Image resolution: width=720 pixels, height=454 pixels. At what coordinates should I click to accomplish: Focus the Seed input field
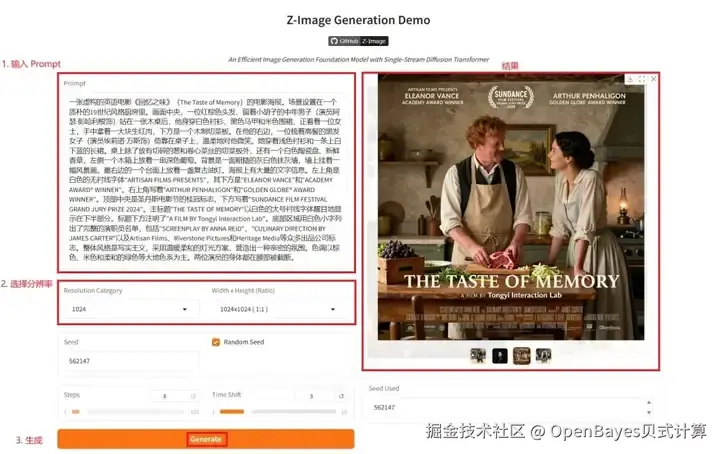tap(131, 361)
